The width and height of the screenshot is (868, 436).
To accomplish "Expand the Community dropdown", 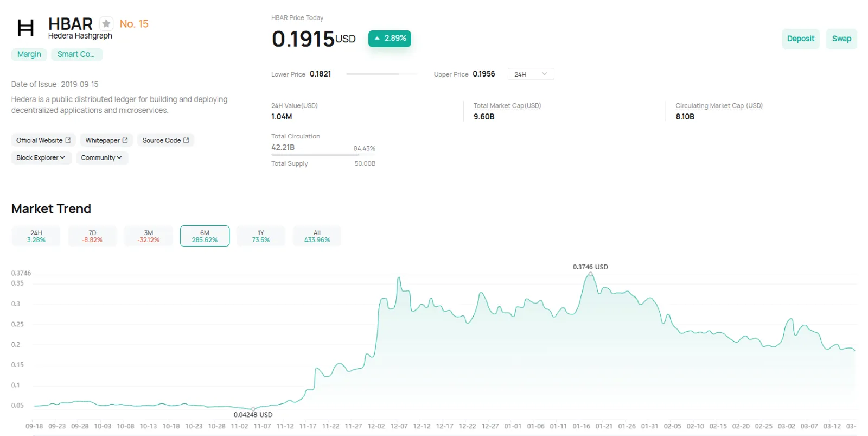I will tap(102, 157).
